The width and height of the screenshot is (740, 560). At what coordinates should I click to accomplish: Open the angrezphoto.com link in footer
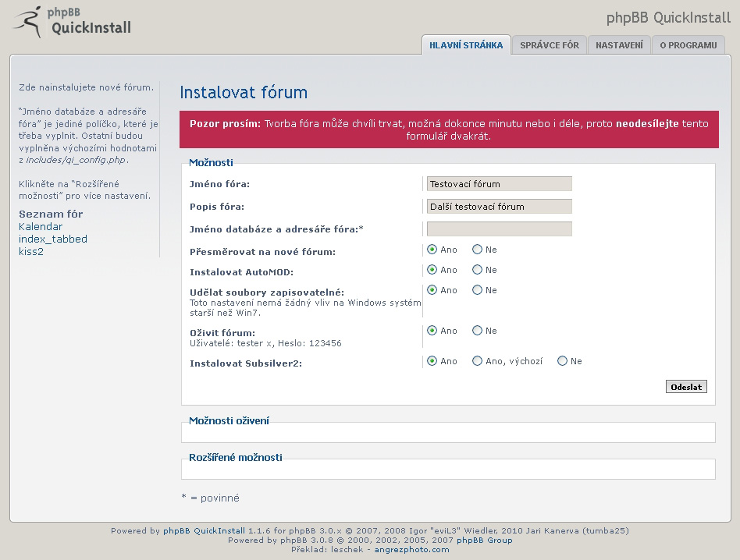coord(411,550)
